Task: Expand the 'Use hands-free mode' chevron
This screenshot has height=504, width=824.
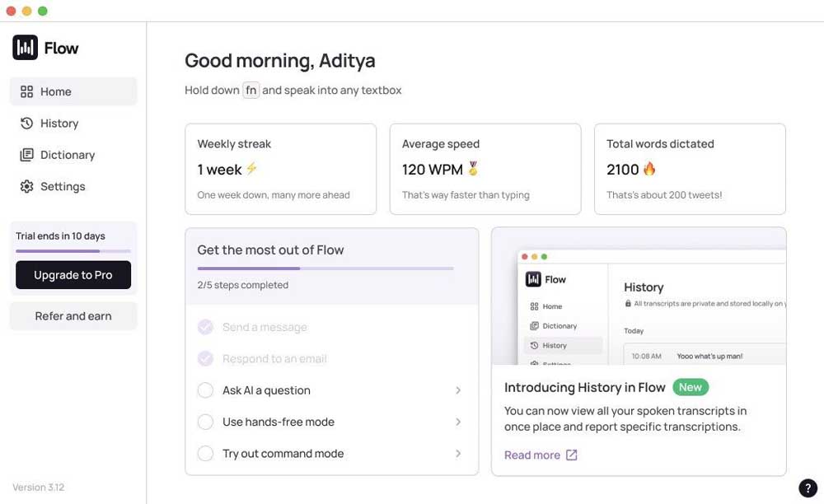Action: pyautogui.click(x=458, y=422)
